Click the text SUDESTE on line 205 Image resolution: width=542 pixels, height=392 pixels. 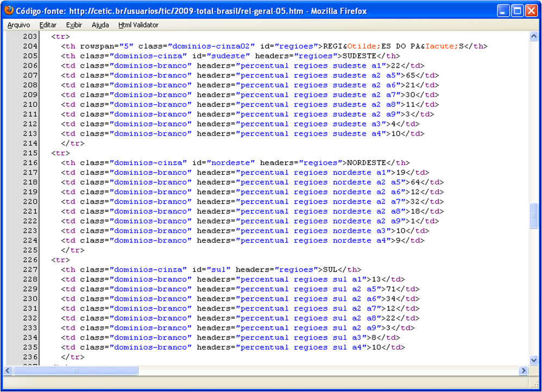[x=359, y=56]
